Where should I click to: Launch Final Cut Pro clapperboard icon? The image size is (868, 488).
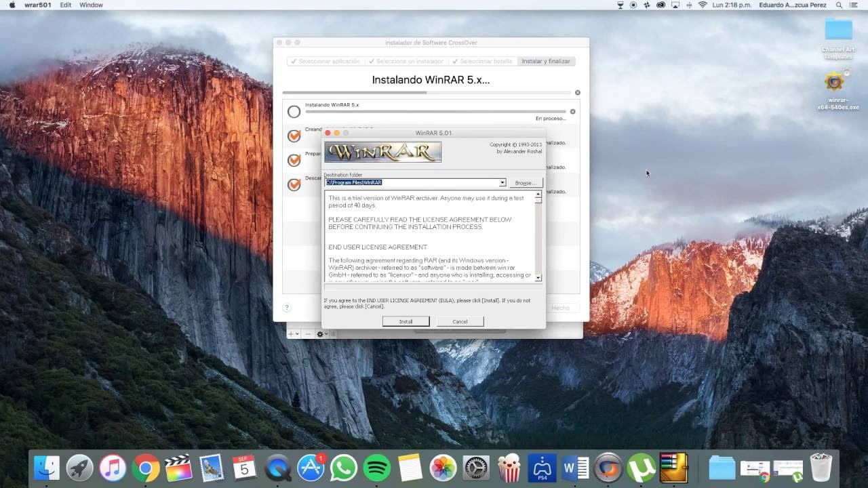(179, 468)
